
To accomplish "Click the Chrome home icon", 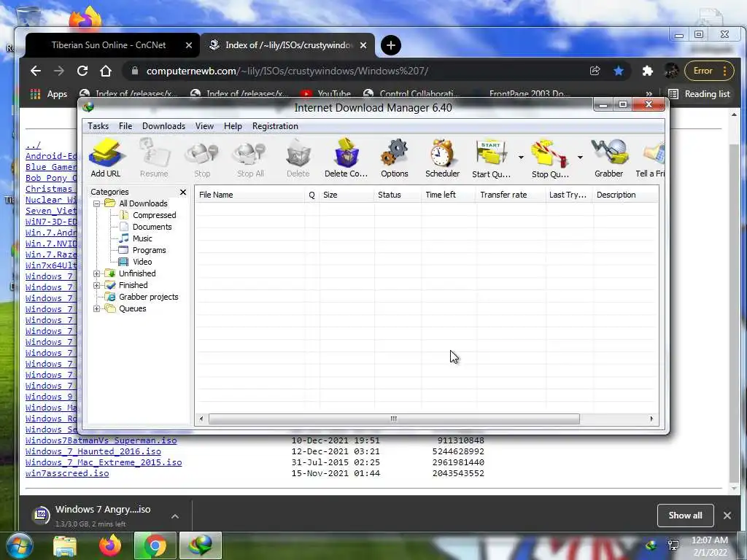I will [106, 71].
